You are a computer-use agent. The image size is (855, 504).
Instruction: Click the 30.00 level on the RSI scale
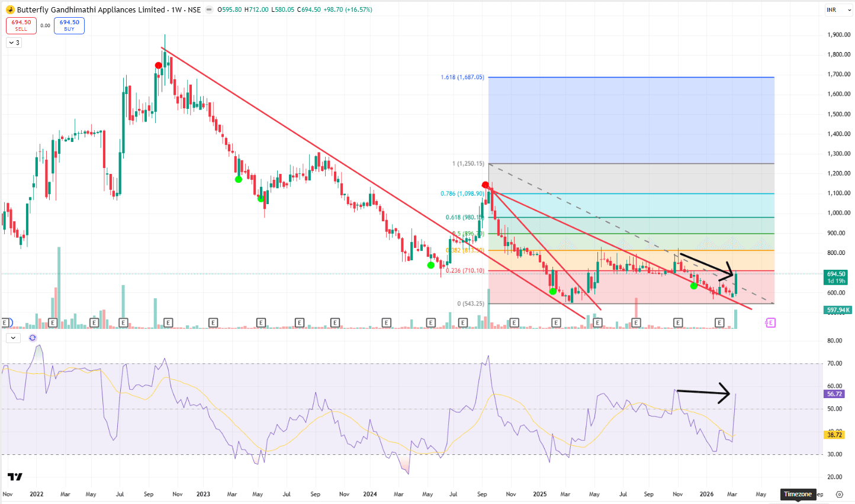834,454
